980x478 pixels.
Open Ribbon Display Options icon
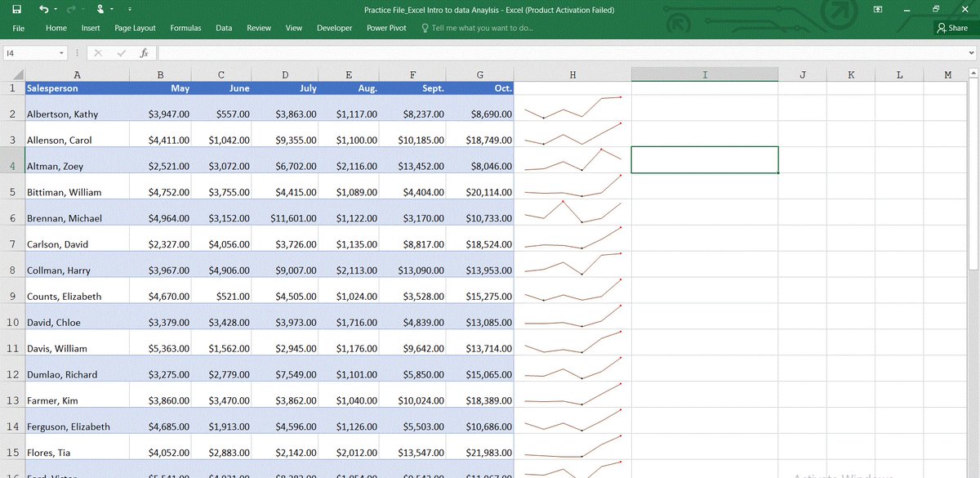coord(878,9)
